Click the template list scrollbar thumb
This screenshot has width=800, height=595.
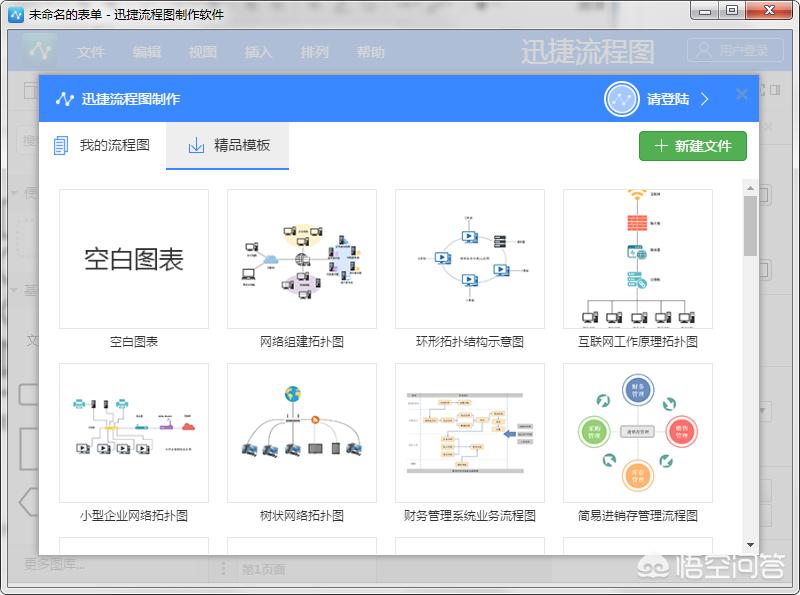(750, 226)
